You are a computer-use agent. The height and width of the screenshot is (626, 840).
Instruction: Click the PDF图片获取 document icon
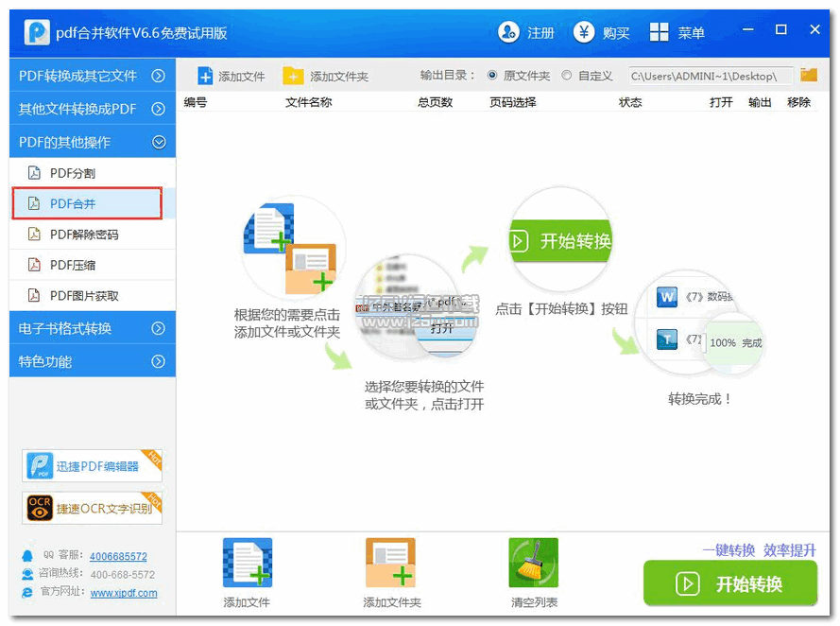[34, 295]
